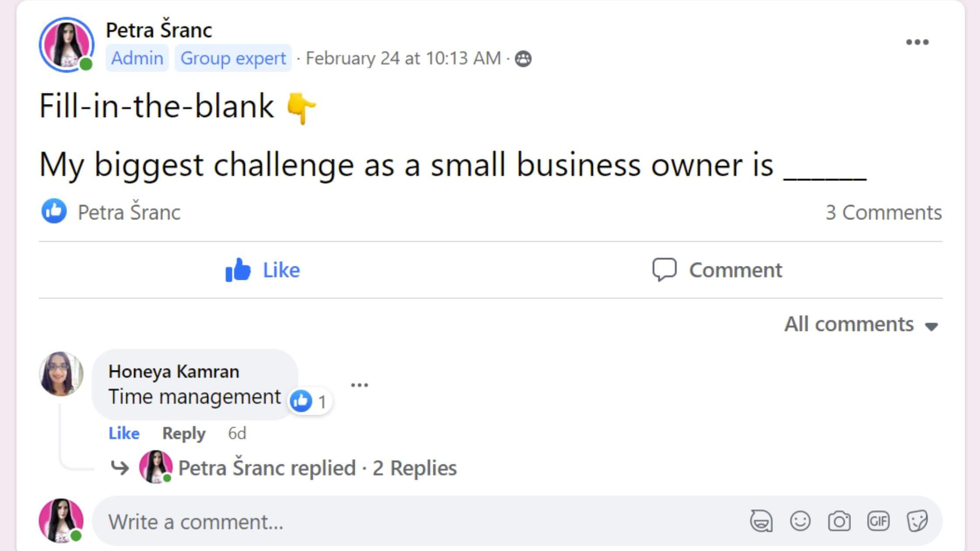Click the February 24 post timestamp
The width and height of the screenshot is (980, 551).
point(403,58)
